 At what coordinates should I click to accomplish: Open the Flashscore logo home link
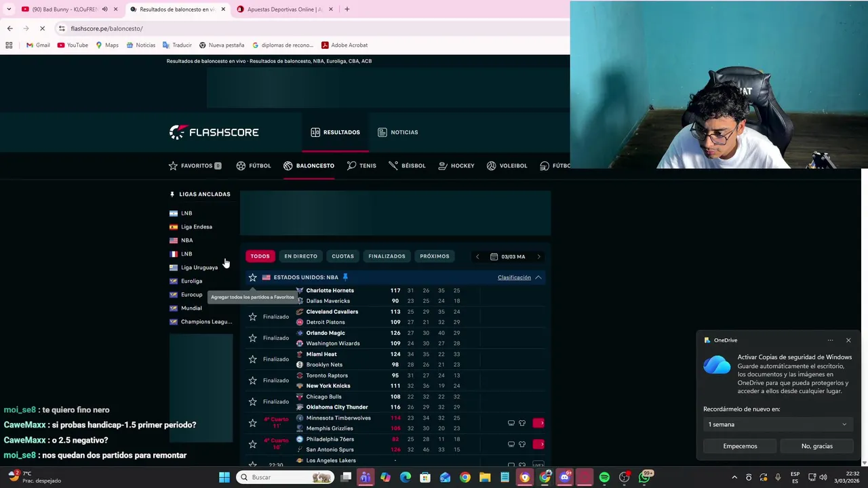(x=214, y=132)
